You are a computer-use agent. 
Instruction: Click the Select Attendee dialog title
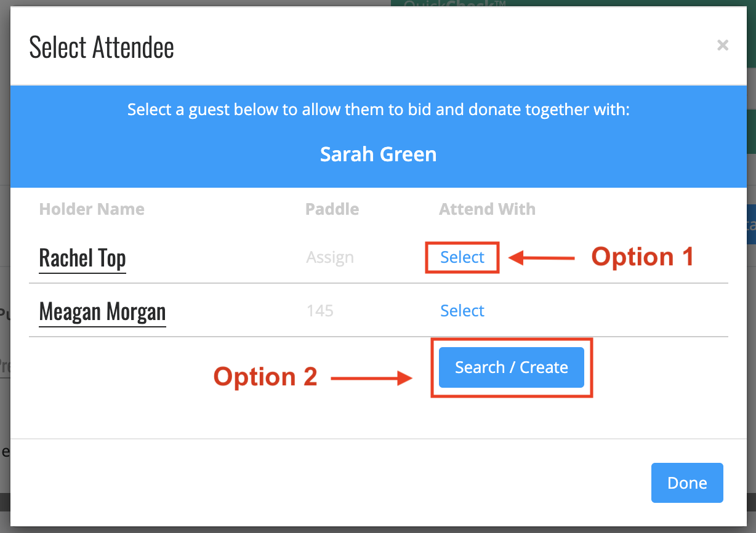tap(102, 47)
